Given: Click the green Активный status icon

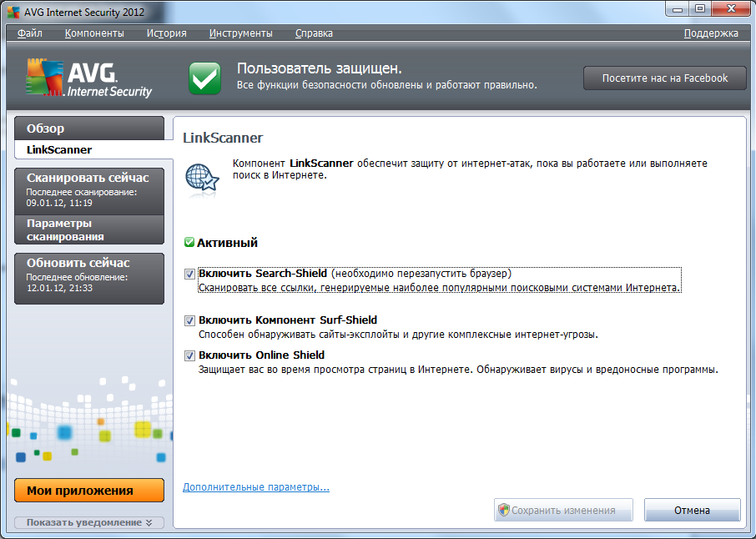Looking at the screenshot, I should (x=189, y=242).
